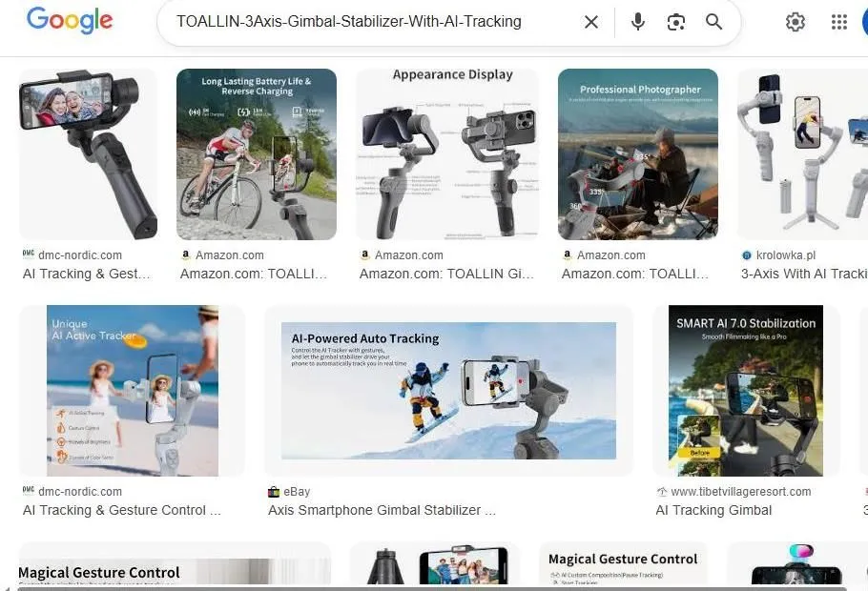Open 'AI Tracking Gimbal' result title

pyautogui.click(x=713, y=510)
